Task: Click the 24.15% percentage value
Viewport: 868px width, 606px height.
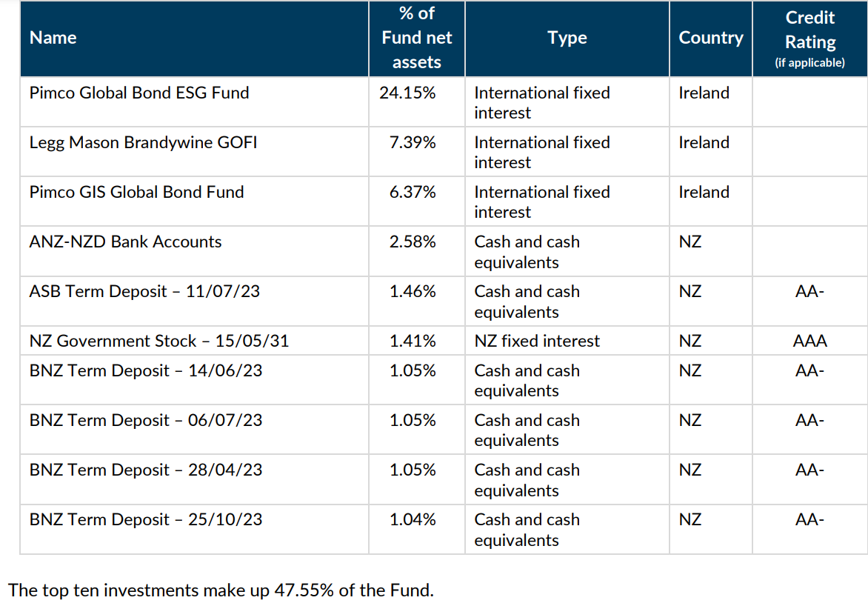Action: (x=413, y=93)
